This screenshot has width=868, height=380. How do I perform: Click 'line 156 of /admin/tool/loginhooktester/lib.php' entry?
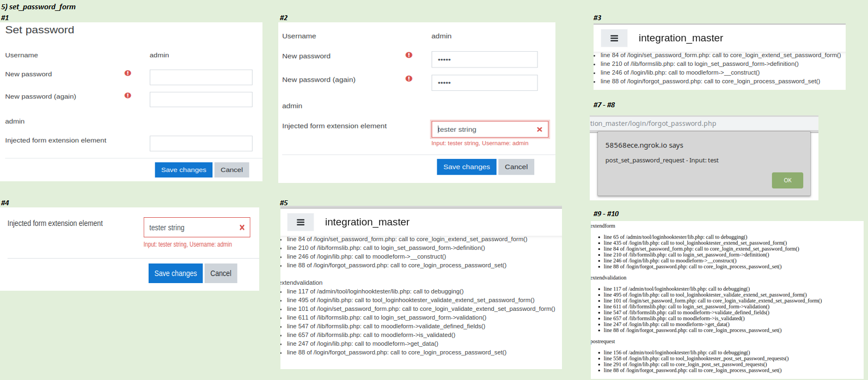(x=676, y=352)
